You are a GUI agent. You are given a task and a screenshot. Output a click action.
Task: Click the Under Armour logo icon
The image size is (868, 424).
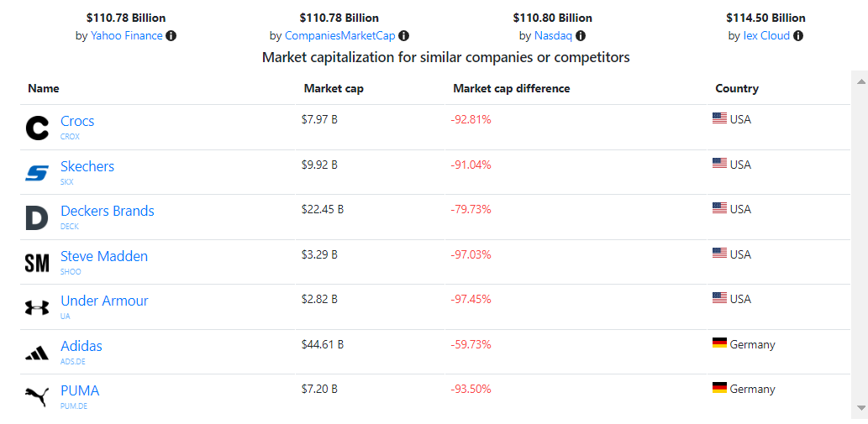tap(37, 308)
